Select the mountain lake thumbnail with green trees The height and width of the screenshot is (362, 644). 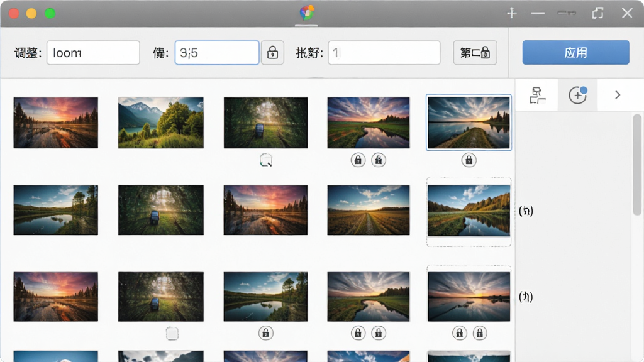coord(160,123)
